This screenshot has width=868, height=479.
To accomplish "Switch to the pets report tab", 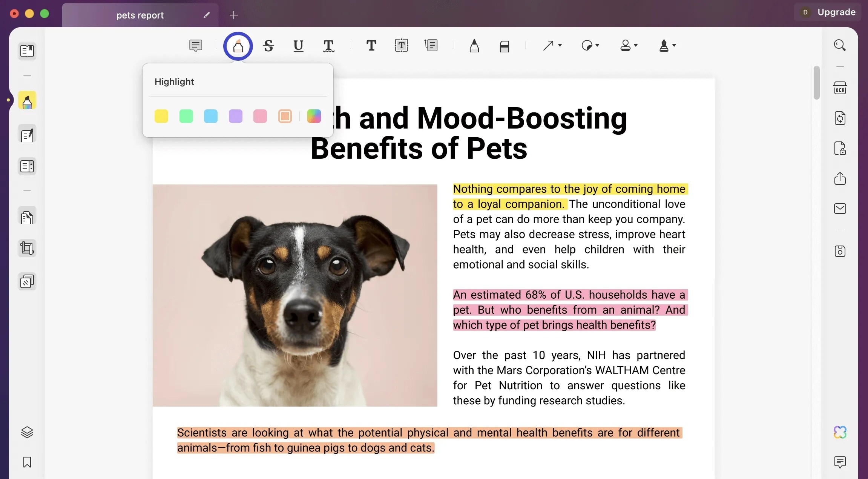I will coord(140,15).
